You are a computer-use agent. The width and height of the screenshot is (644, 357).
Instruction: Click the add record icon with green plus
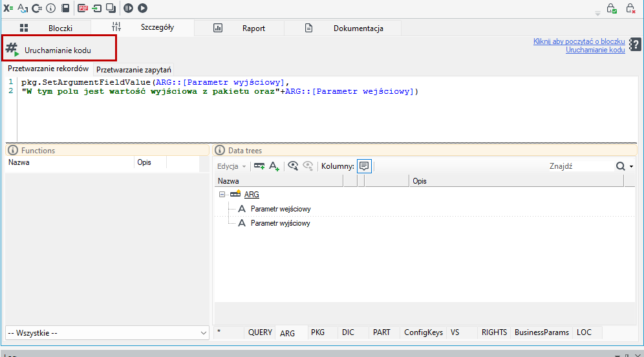pos(259,166)
